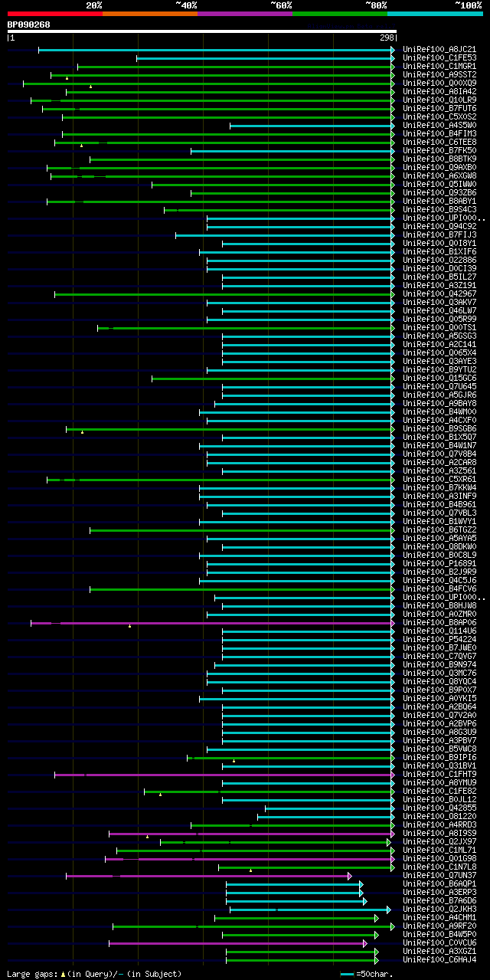Select the UniRef100_B9S4C3 label

(439, 209)
